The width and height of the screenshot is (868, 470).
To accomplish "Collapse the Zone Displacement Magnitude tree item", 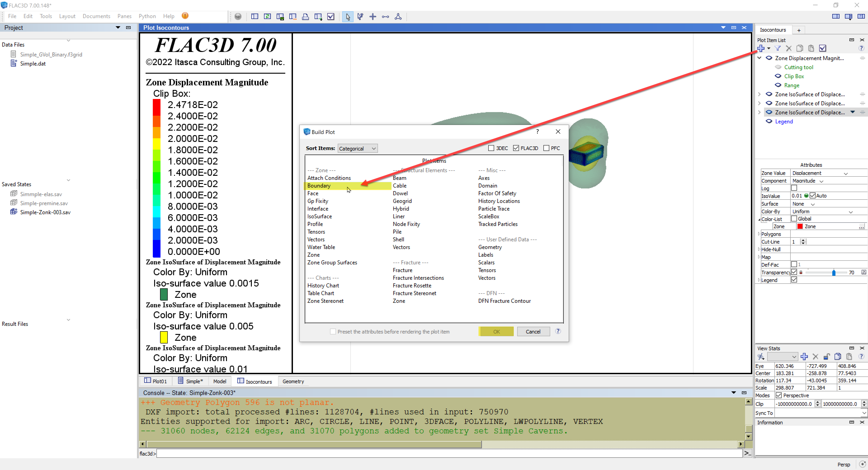I will click(759, 58).
